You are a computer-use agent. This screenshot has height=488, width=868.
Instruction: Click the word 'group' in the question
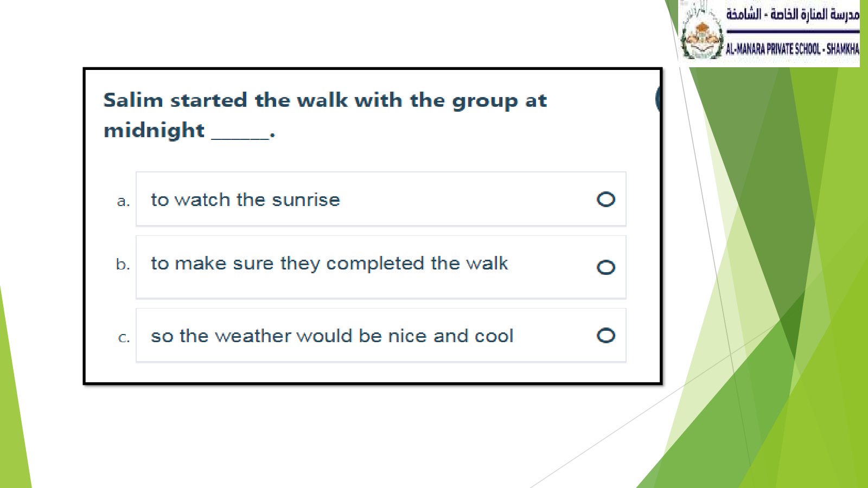[484, 101]
